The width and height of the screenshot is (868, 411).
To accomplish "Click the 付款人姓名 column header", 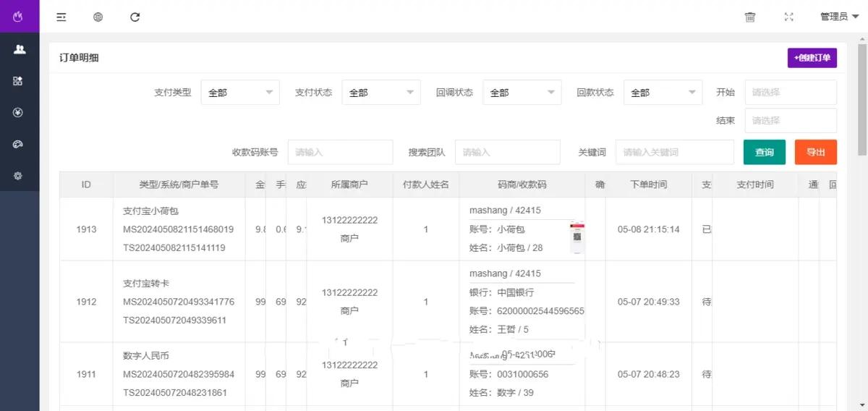I will click(x=426, y=185).
